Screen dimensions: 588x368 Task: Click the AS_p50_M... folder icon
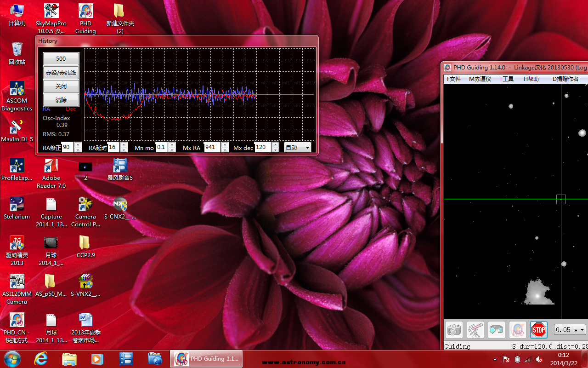coord(51,285)
